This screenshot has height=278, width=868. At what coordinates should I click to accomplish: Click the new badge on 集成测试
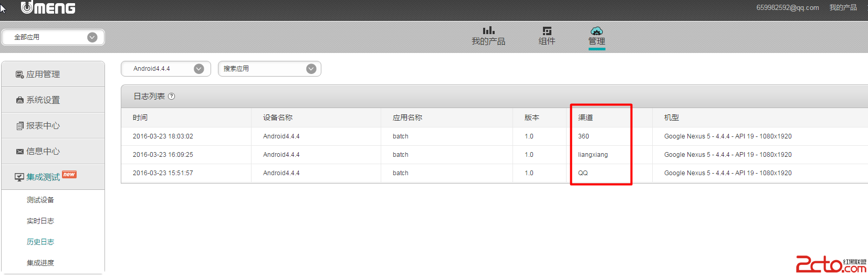point(69,175)
